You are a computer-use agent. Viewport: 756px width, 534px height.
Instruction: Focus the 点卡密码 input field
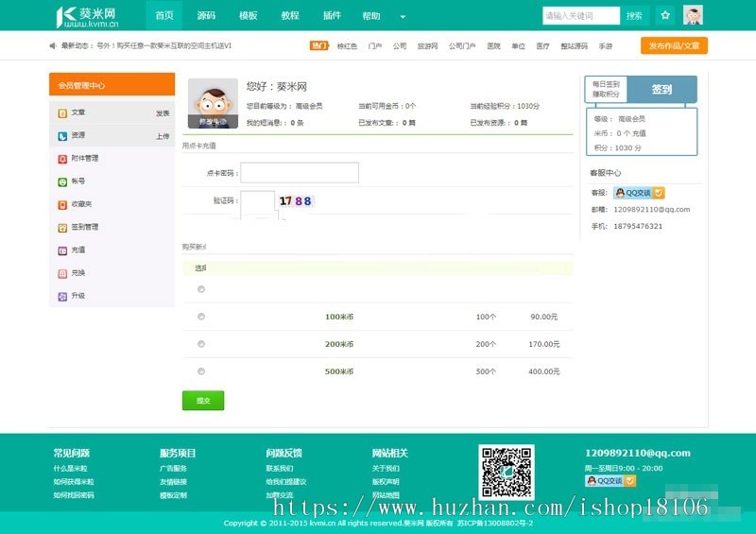[300, 173]
